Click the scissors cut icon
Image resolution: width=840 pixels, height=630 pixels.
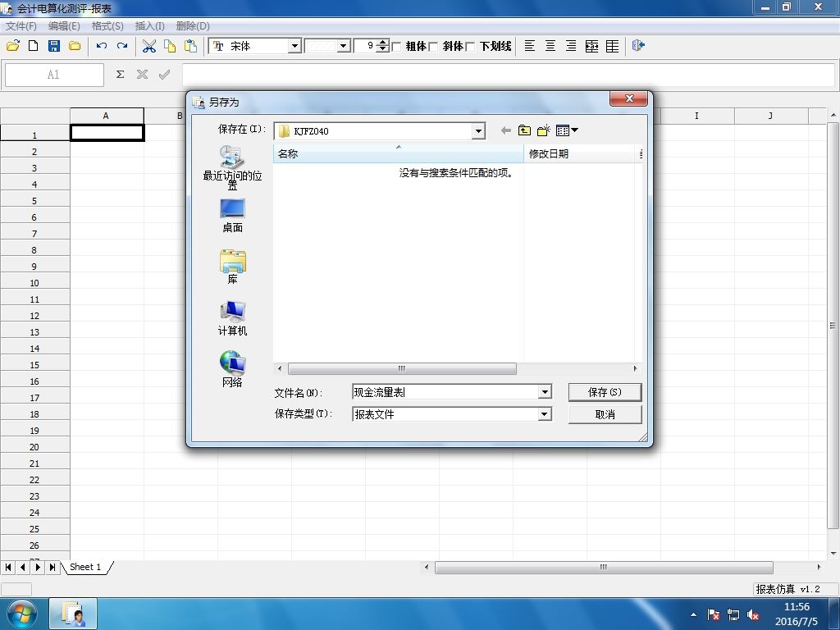[x=149, y=46]
